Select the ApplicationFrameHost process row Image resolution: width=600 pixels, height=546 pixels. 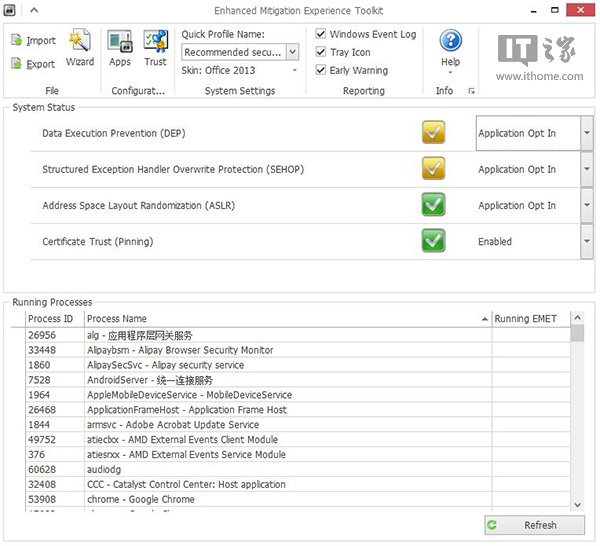click(x=298, y=410)
